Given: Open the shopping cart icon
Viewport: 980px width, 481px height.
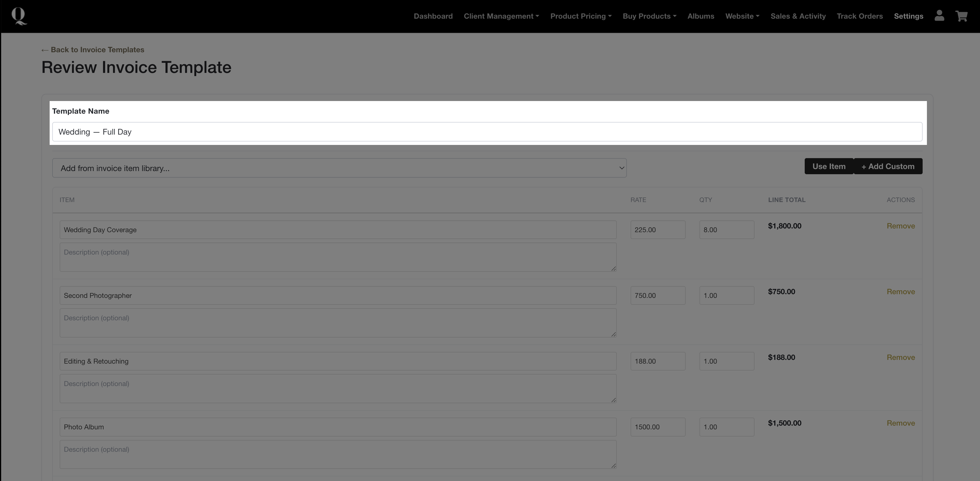Looking at the screenshot, I should [961, 16].
